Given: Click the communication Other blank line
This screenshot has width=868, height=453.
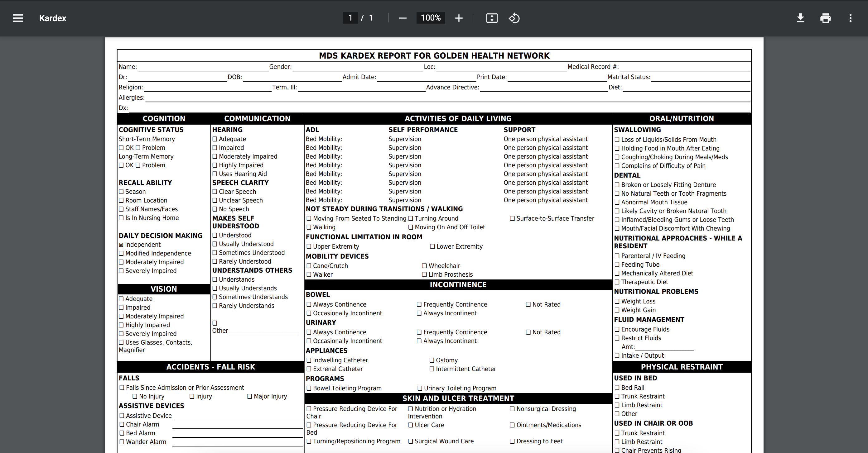Looking at the screenshot, I should pyautogui.click(x=263, y=331).
